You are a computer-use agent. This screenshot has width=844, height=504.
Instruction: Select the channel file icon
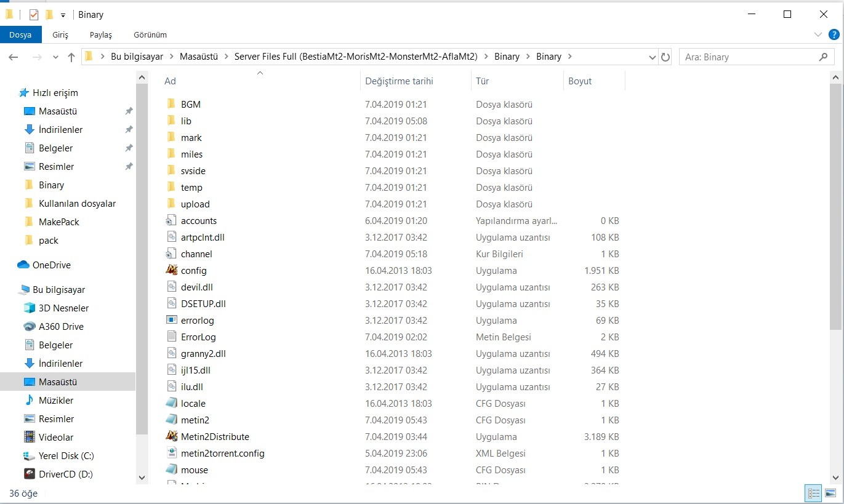pos(171,254)
